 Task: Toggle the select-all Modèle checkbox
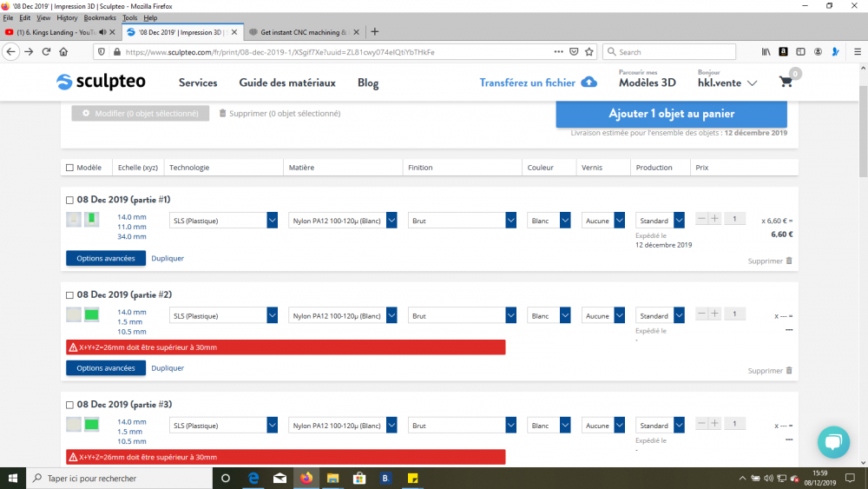[x=69, y=168]
